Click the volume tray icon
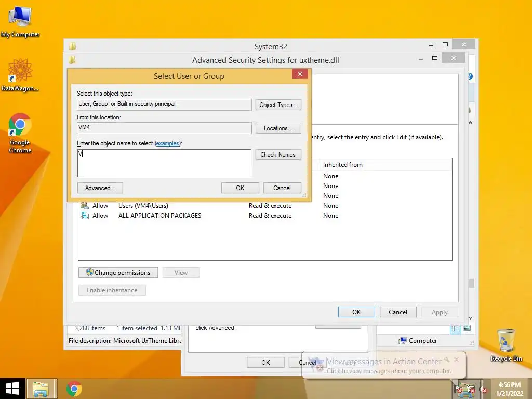The width and height of the screenshot is (532, 399). coord(483,390)
